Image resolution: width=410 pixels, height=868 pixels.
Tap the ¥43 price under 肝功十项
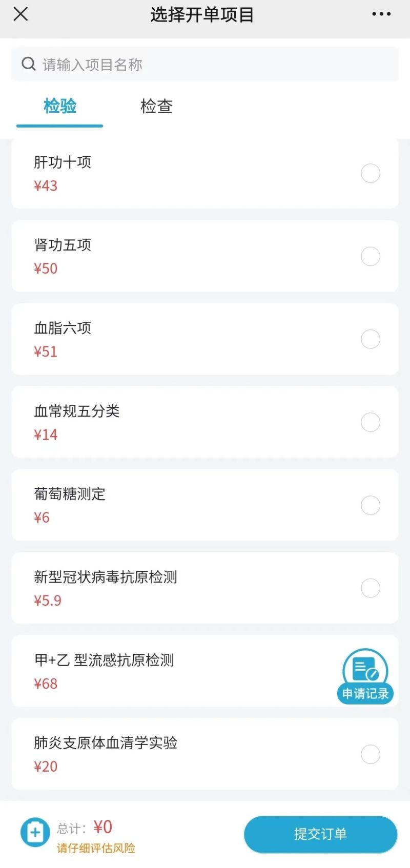(46, 186)
